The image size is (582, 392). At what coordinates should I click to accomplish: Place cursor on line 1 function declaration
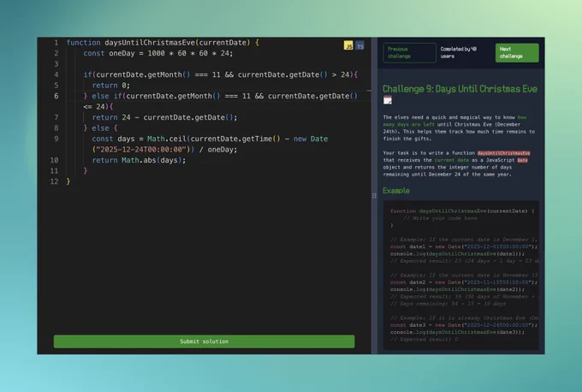coord(163,43)
